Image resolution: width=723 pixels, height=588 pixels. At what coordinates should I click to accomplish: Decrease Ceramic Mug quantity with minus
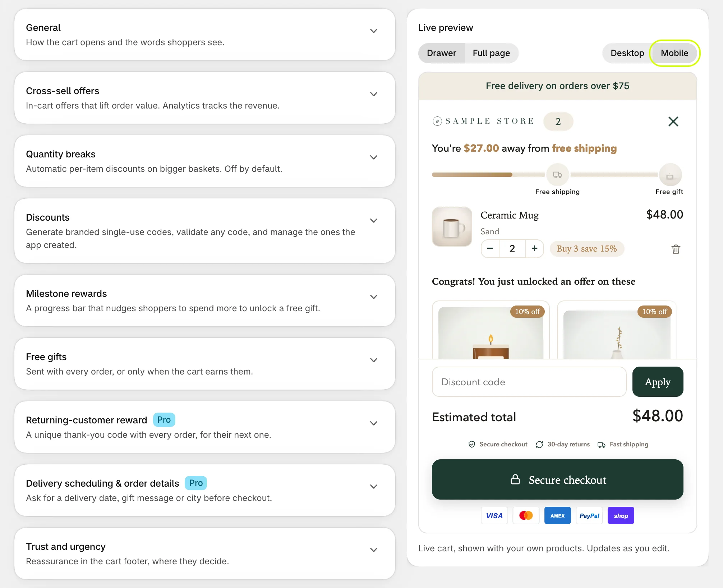tap(490, 248)
